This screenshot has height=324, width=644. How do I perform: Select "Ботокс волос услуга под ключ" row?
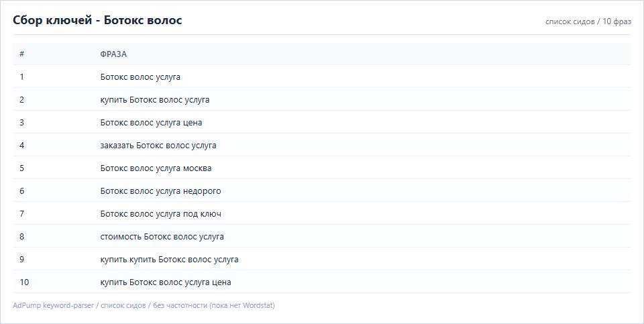[321, 213]
